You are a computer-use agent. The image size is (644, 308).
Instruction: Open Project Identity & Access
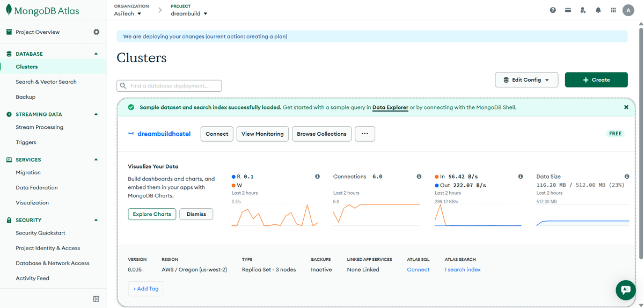pos(48,248)
